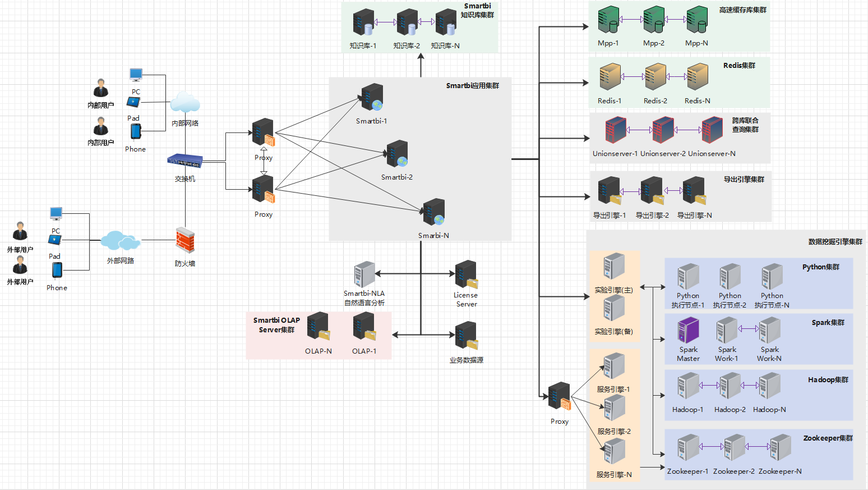Select the License Server icon
The width and height of the screenshot is (868, 490).
pos(466,274)
